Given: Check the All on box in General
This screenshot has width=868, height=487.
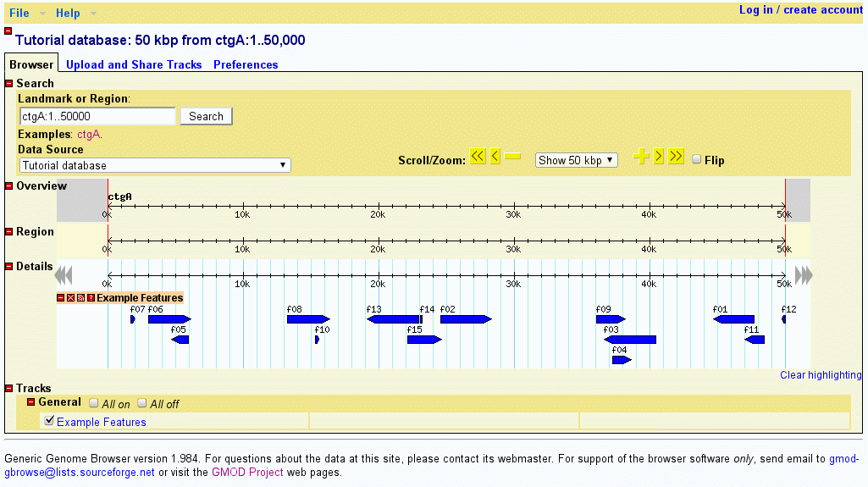Looking at the screenshot, I should tap(94, 404).
